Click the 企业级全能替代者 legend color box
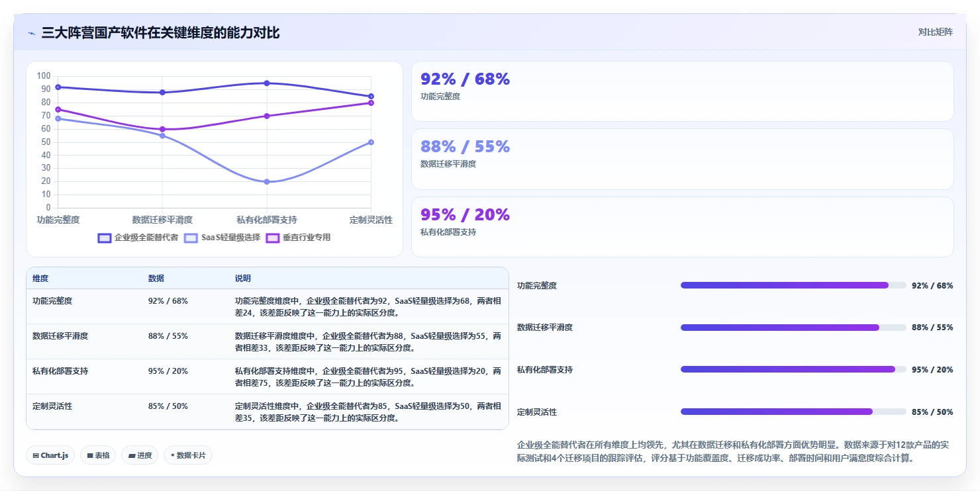 pyautogui.click(x=105, y=238)
